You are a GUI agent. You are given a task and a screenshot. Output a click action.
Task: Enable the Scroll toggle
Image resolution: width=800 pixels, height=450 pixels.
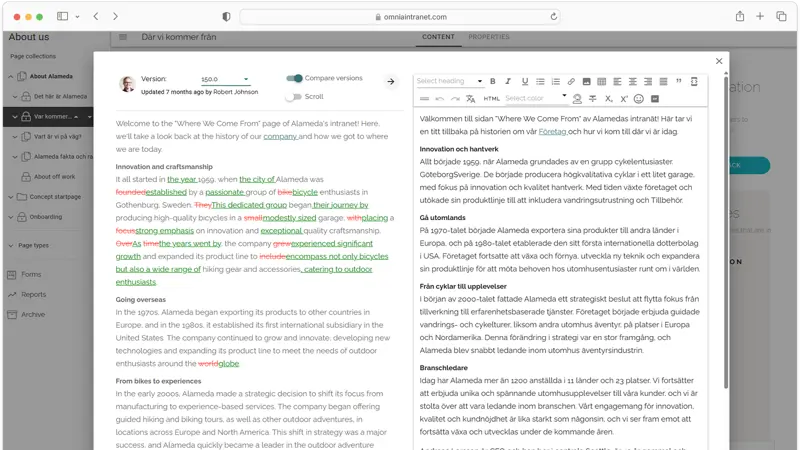293,96
